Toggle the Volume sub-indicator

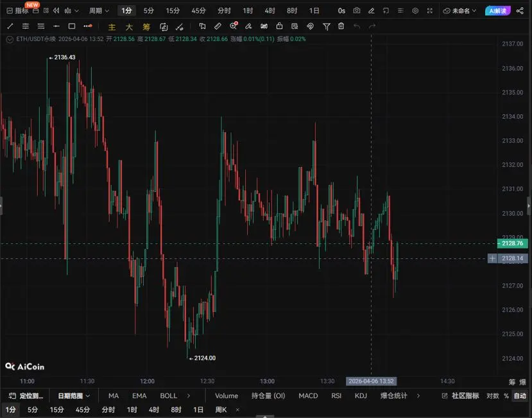[227, 396]
